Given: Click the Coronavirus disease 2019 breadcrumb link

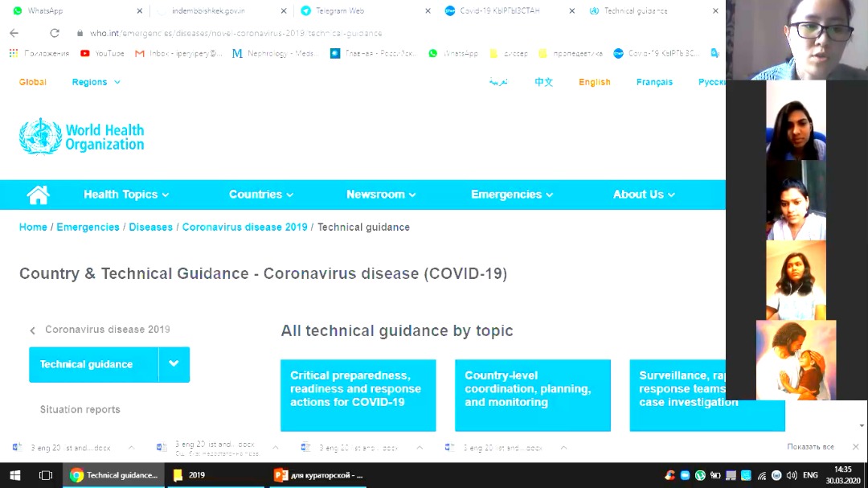Looking at the screenshot, I should pyautogui.click(x=244, y=228).
